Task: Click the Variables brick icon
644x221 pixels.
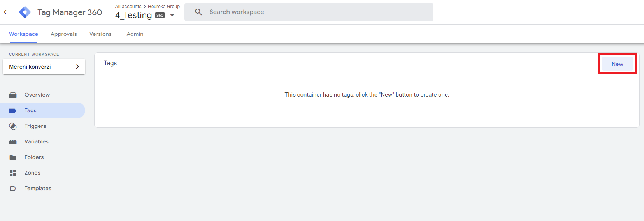Action: (13, 142)
